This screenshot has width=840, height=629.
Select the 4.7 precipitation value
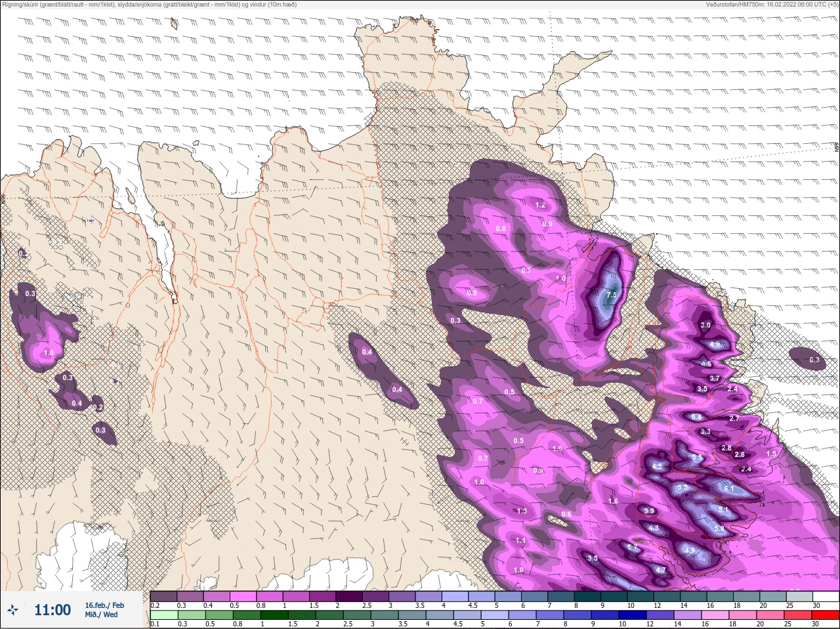[661, 570]
